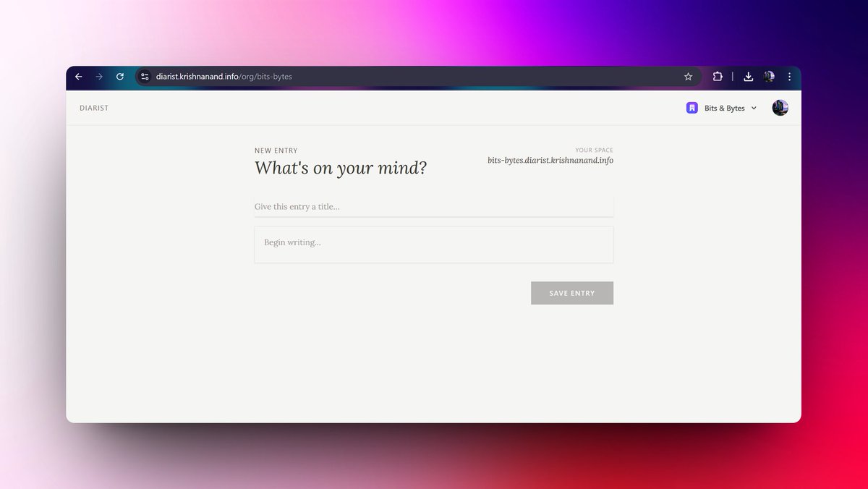Click the browser forward arrow

coord(99,77)
